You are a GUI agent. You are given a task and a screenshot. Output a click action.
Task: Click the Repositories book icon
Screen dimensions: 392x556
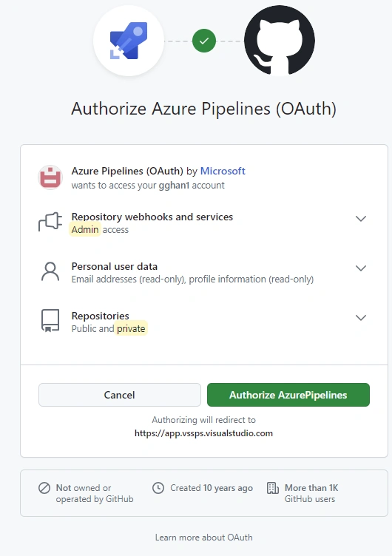[x=50, y=321]
